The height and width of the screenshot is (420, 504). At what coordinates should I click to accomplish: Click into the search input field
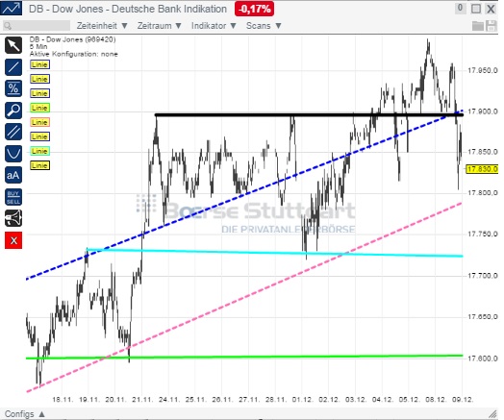point(37,26)
